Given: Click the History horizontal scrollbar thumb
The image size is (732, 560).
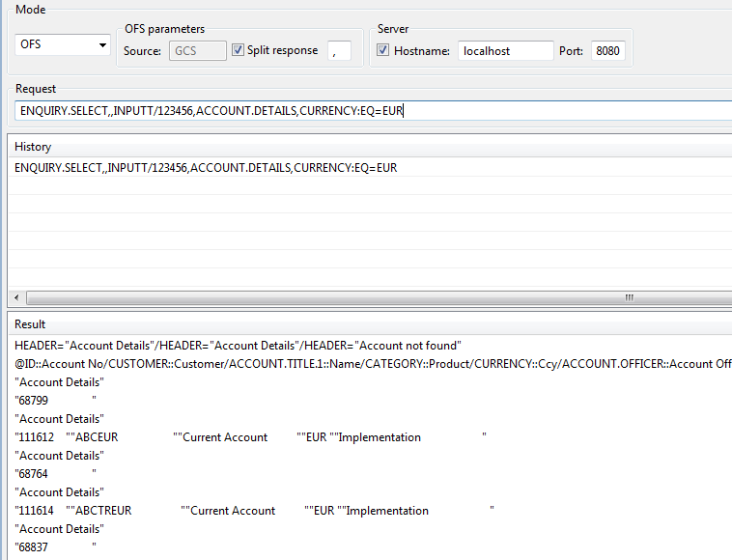Looking at the screenshot, I should (x=629, y=297).
